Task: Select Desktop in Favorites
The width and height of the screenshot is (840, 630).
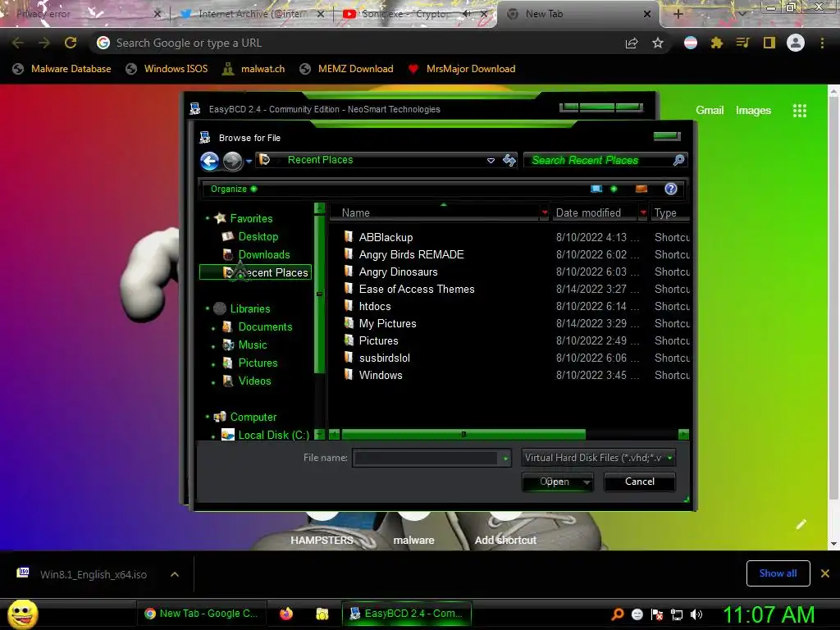Action: [x=258, y=236]
